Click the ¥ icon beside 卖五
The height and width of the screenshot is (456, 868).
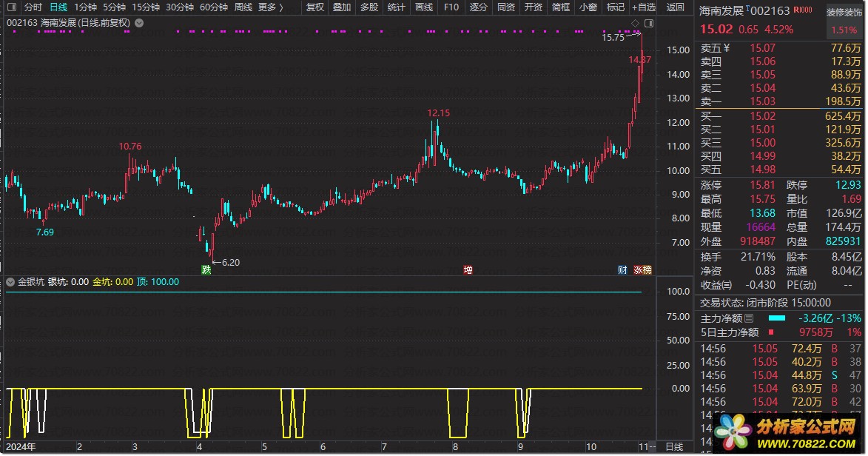(x=726, y=48)
